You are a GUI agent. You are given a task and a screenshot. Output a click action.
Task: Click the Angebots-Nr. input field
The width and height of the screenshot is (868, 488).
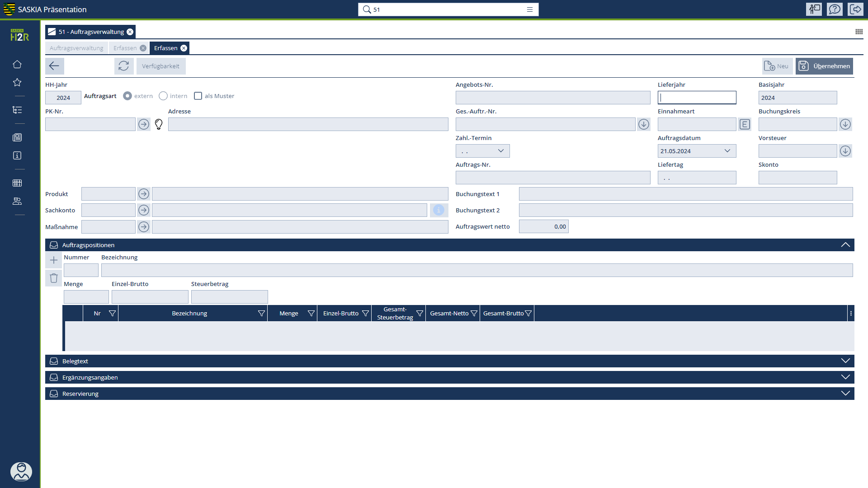coord(552,98)
